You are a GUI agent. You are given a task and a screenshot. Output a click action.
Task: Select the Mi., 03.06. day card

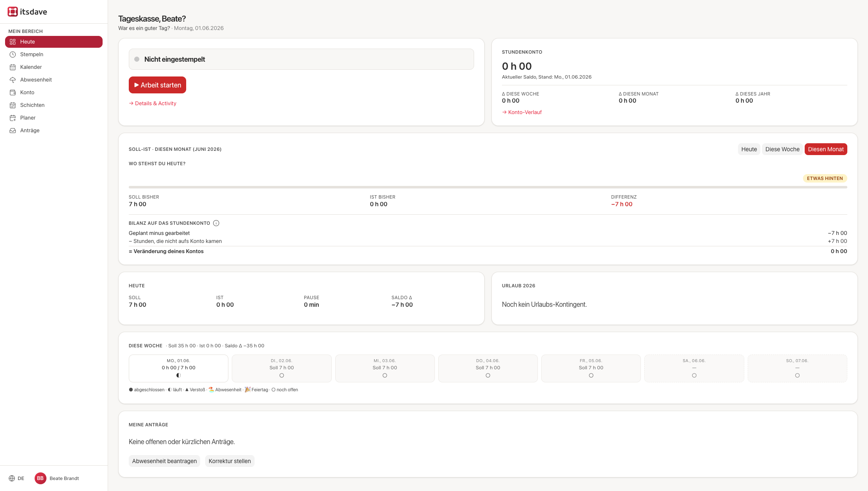tap(385, 368)
